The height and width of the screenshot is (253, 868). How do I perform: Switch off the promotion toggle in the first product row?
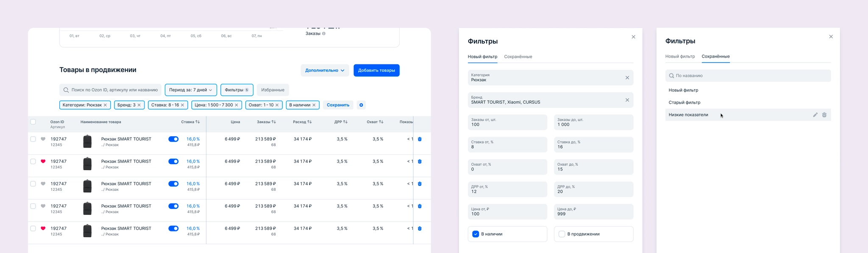point(173,139)
